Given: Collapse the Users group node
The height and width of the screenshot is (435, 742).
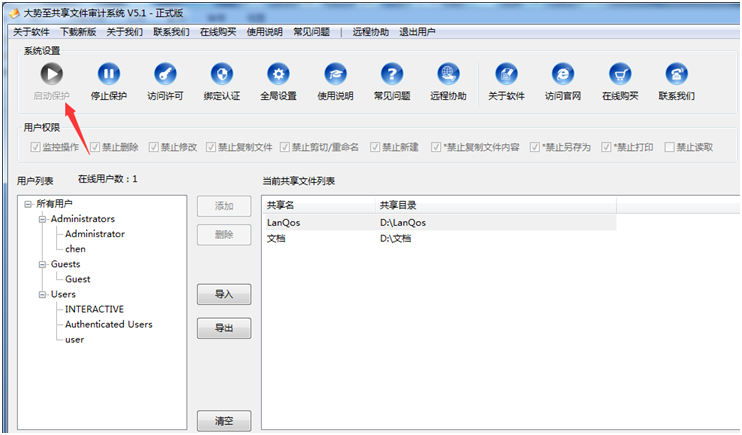Looking at the screenshot, I should coord(41,294).
